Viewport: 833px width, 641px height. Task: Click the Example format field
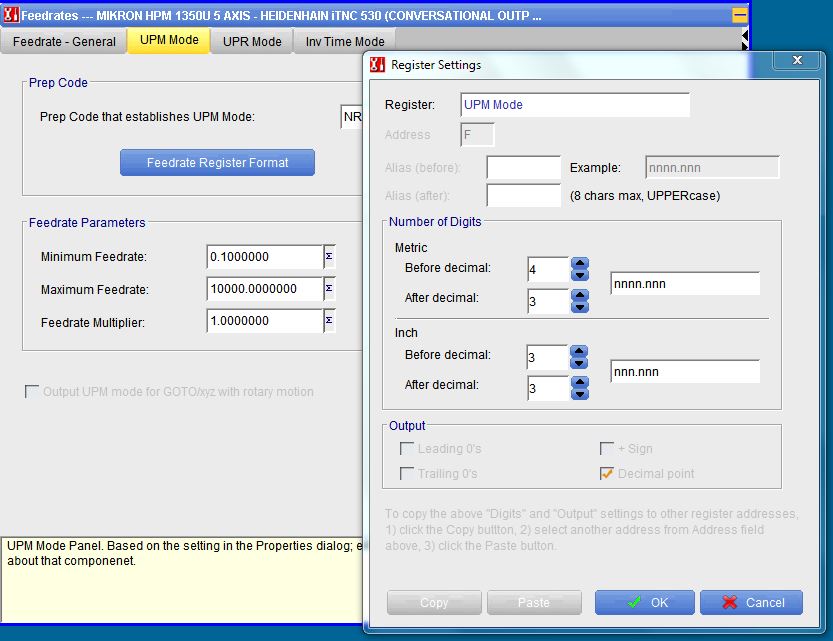712,168
